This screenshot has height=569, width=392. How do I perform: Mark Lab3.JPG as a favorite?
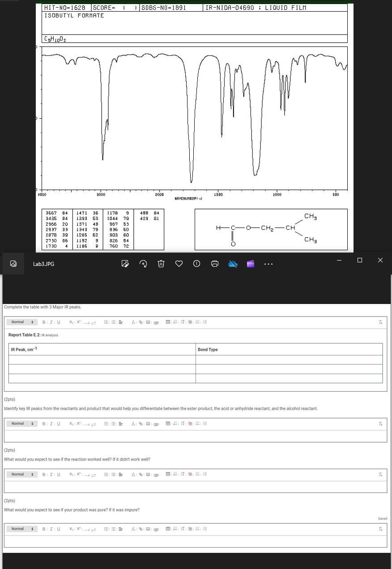(x=179, y=264)
